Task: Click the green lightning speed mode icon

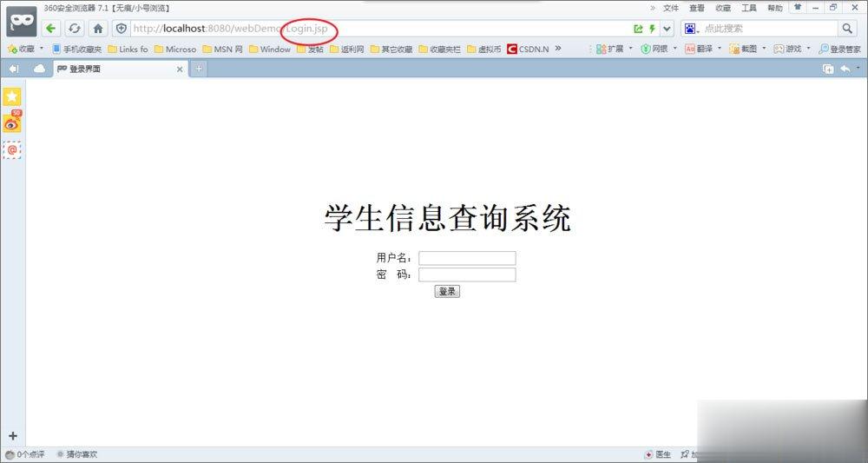Action: pyautogui.click(x=652, y=29)
